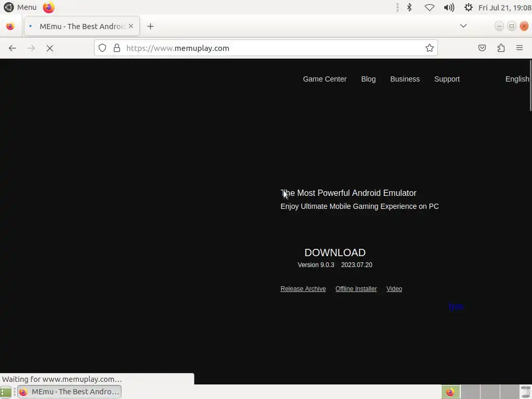Click the page vertical scrollbar thumb
This screenshot has height=399, width=532.
click(x=530, y=85)
